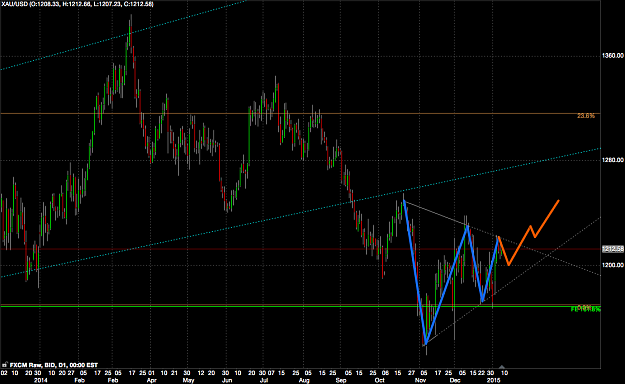Click the Sep month label
Viewport: 625px width, 384px height.
point(341,380)
